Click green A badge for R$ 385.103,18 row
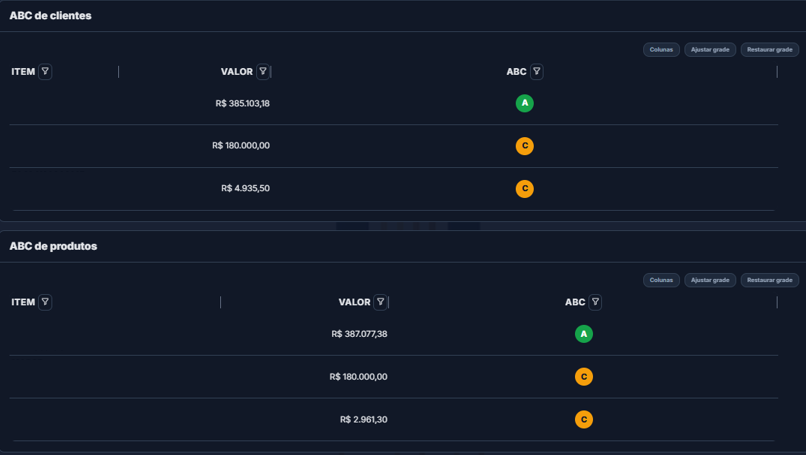 click(524, 103)
